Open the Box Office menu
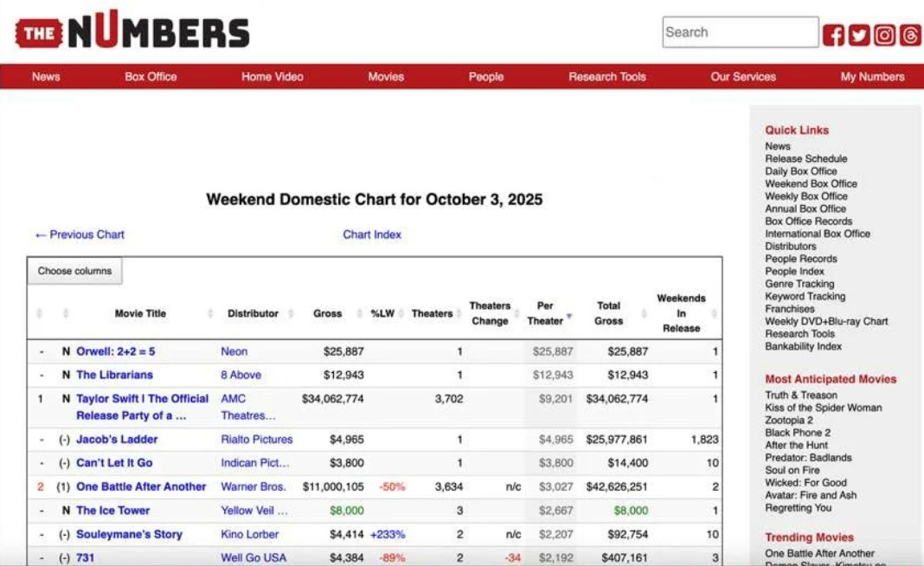924x566 pixels. [151, 77]
